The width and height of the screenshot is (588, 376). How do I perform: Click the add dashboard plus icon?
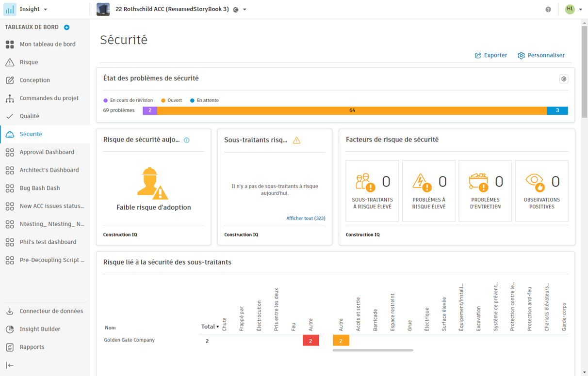[67, 28]
